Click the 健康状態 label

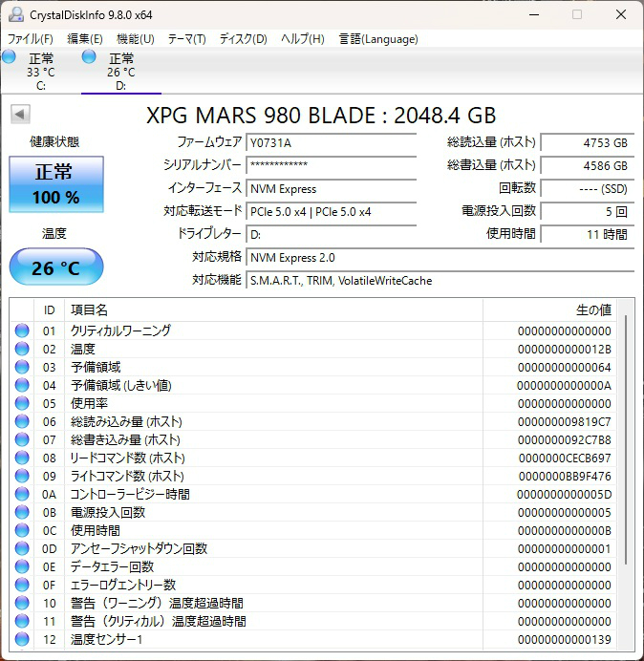tap(54, 142)
